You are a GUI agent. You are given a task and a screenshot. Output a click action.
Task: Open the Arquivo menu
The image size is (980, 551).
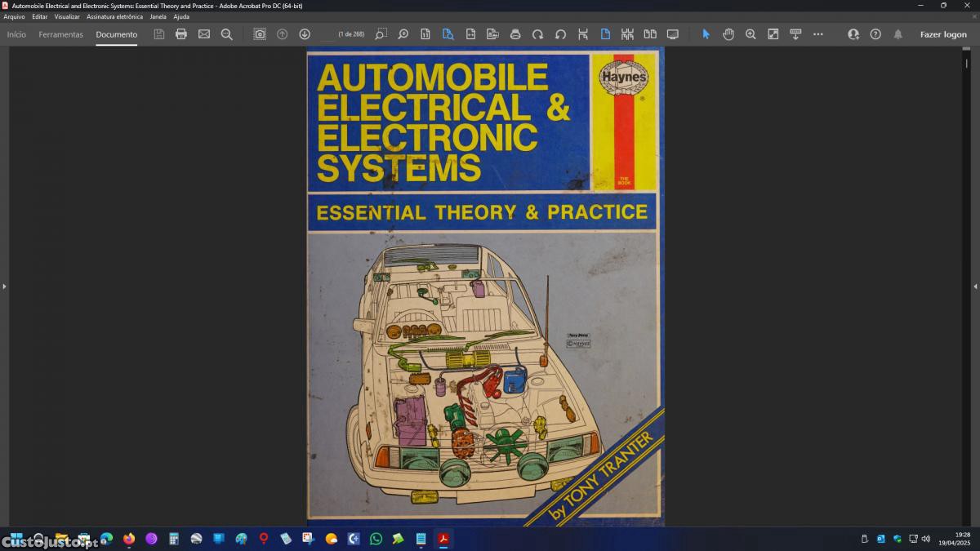14,16
